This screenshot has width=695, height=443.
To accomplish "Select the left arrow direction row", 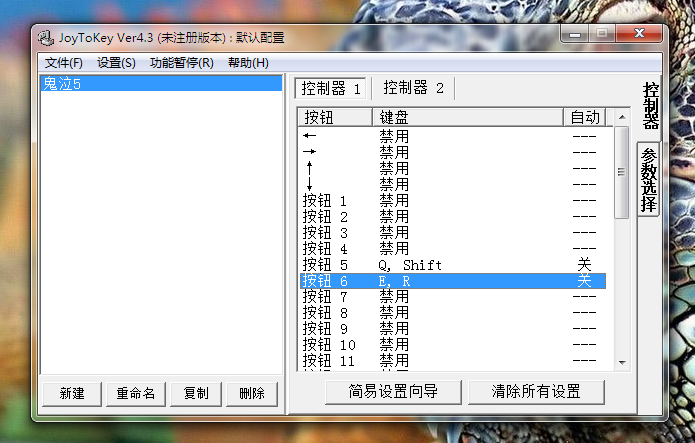I will tap(453, 136).
